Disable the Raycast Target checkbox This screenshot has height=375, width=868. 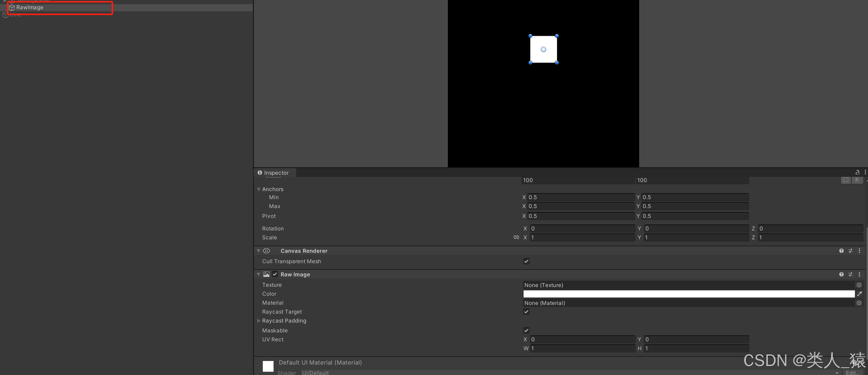[526, 312]
